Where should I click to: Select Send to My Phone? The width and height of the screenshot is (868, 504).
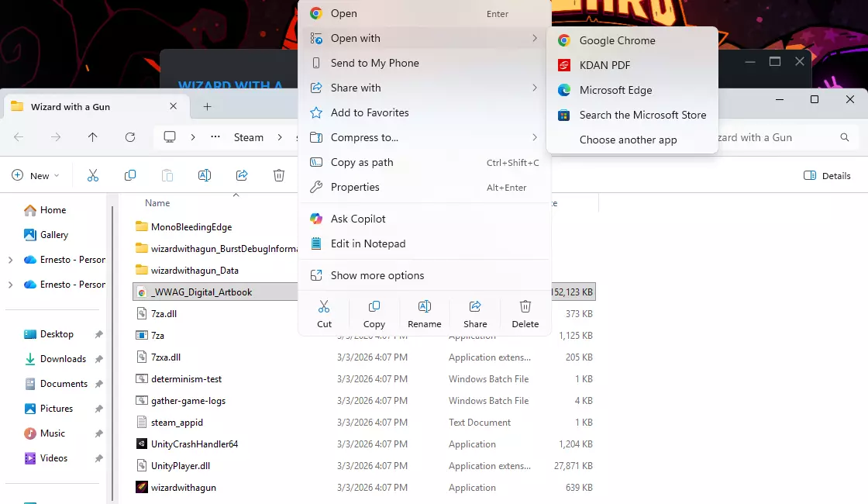425,63
